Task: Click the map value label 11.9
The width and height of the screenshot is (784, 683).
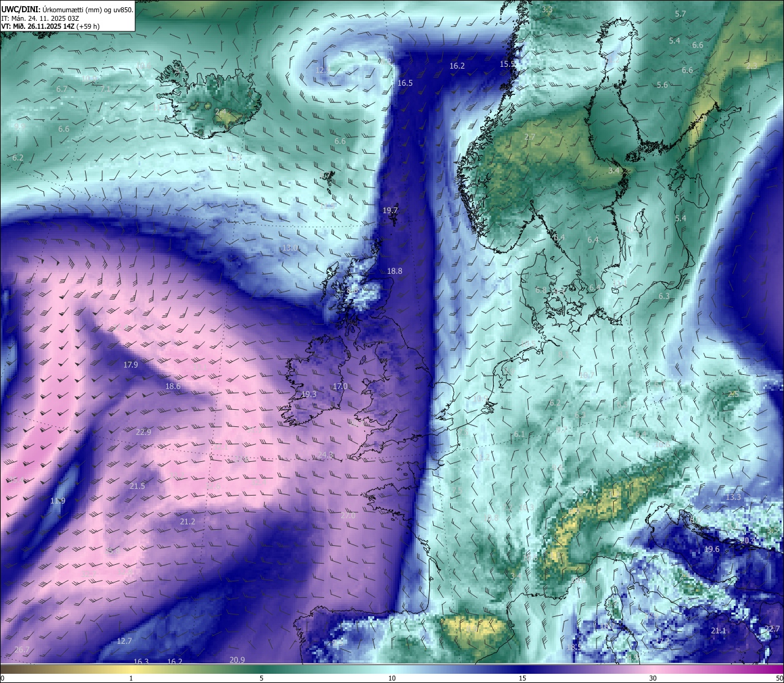Action: point(58,501)
